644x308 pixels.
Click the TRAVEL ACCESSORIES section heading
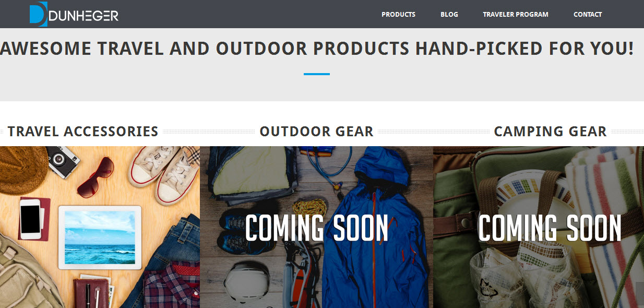click(x=83, y=131)
